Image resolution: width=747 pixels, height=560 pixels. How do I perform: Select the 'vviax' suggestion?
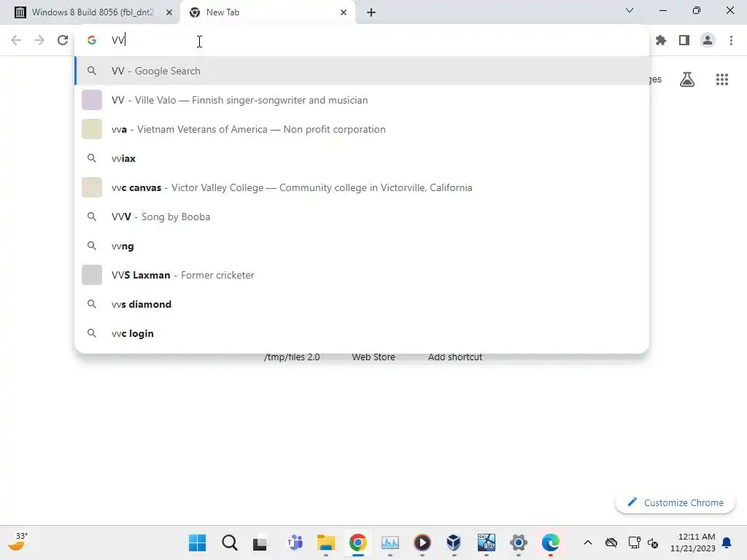click(x=362, y=158)
